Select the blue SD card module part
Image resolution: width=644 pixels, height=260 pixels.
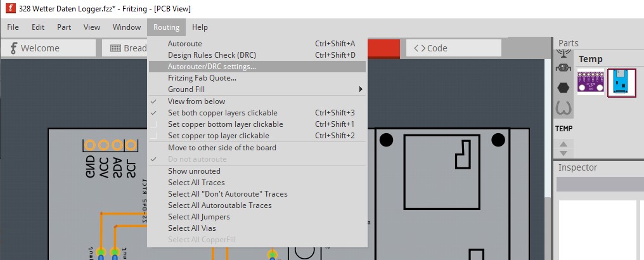[x=622, y=82]
